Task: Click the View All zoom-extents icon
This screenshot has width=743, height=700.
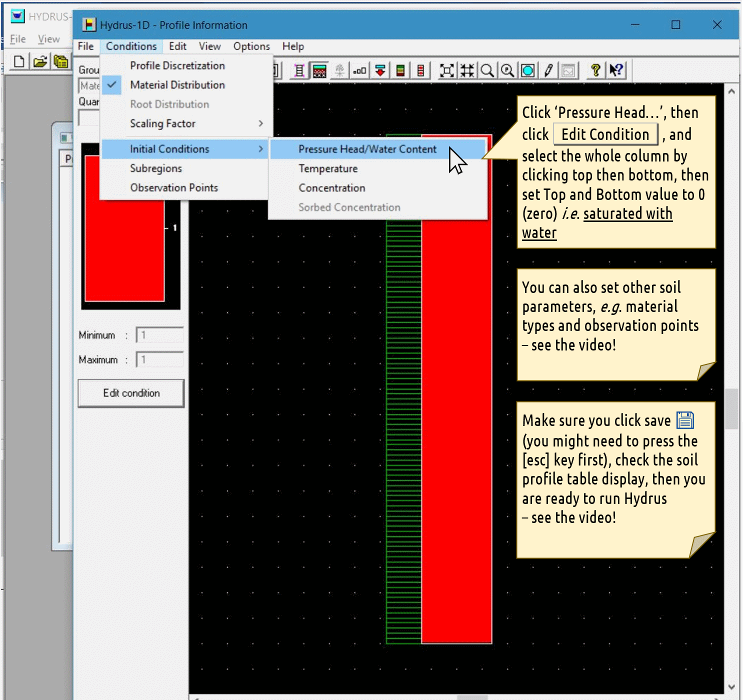Action: (447, 70)
